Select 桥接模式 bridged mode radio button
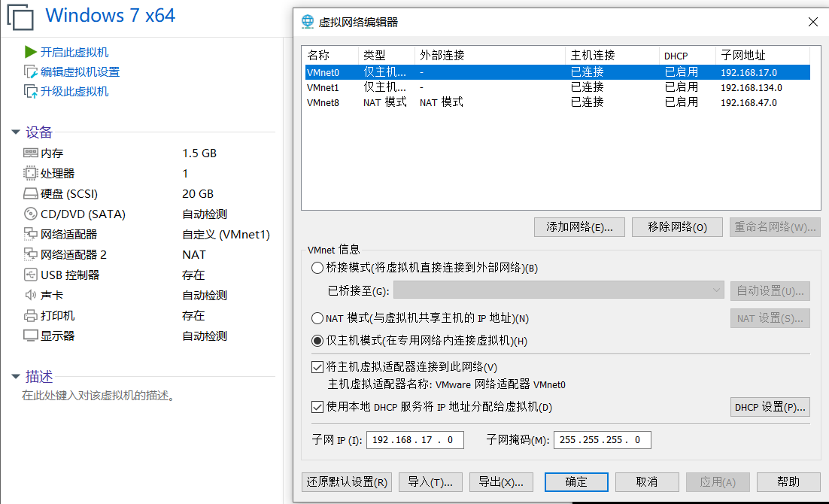Image resolution: width=829 pixels, height=504 pixels. [x=317, y=268]
